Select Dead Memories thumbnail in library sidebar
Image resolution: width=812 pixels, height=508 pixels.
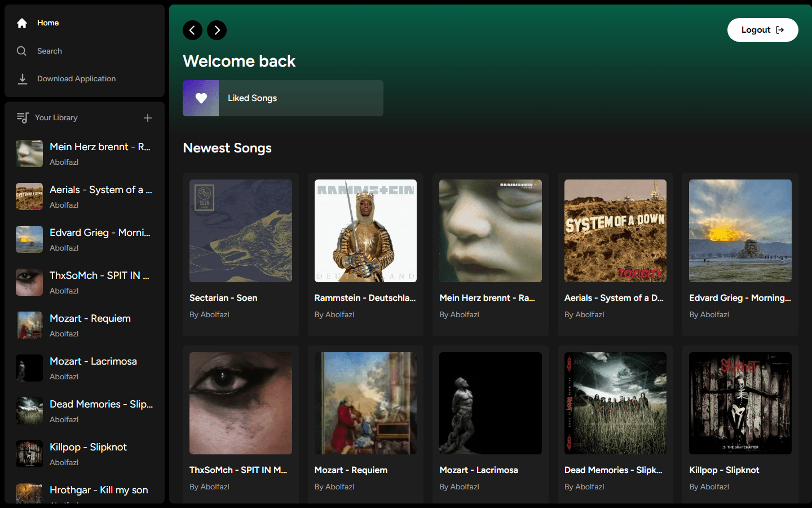tap(29, 411)
